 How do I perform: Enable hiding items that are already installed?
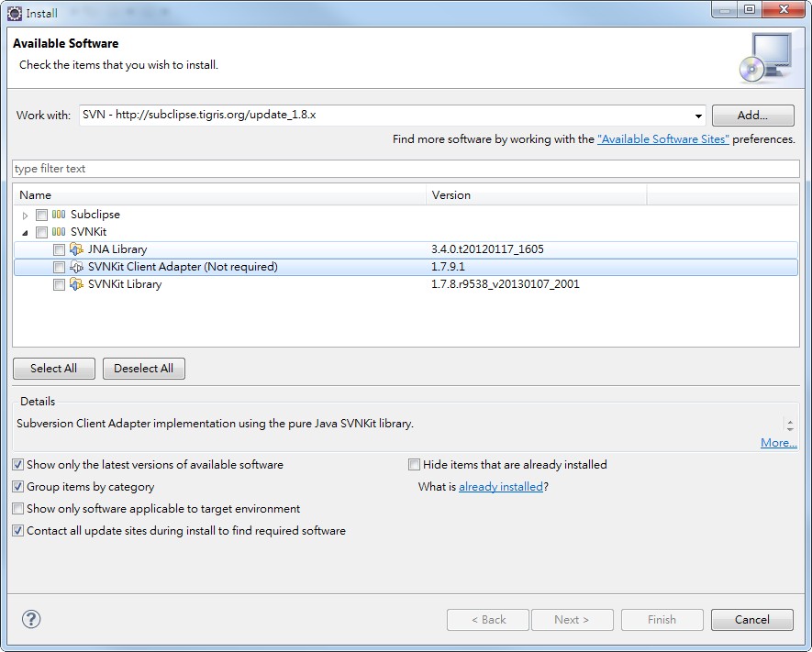click(x=414, y=465)
